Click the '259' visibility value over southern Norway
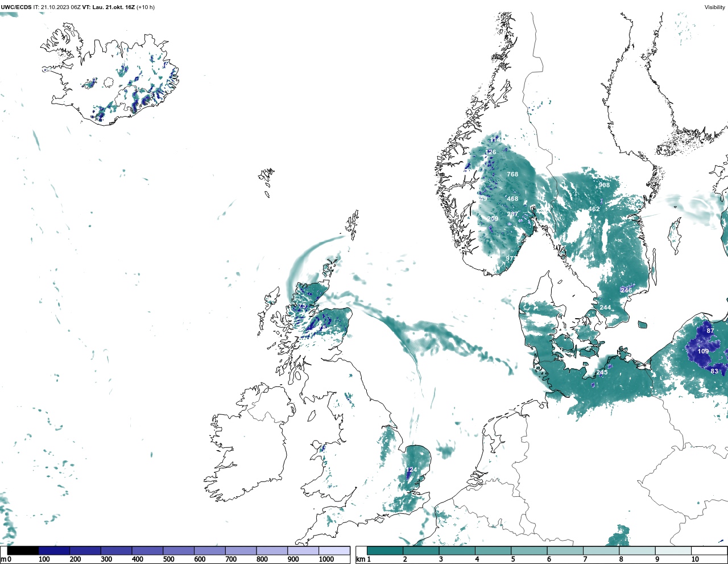The image size is (728, 564). [493, 219]
